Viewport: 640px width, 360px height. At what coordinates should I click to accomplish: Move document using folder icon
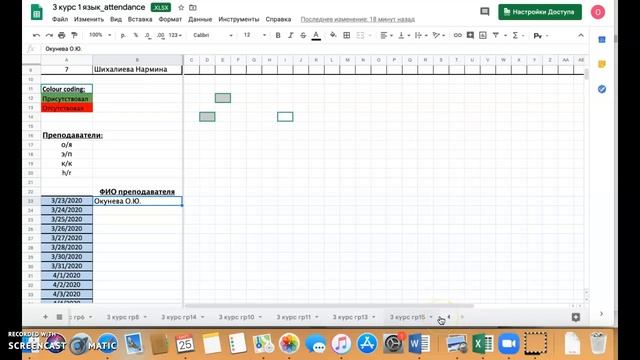click(x=193, y=7)
